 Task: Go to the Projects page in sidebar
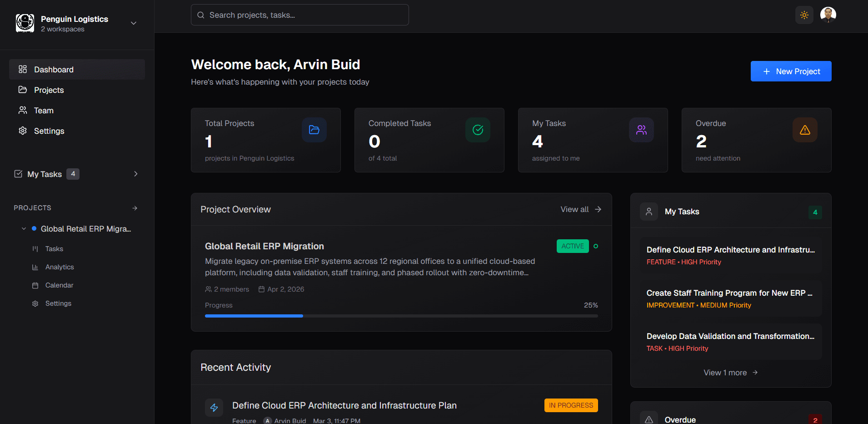(49, 90)
